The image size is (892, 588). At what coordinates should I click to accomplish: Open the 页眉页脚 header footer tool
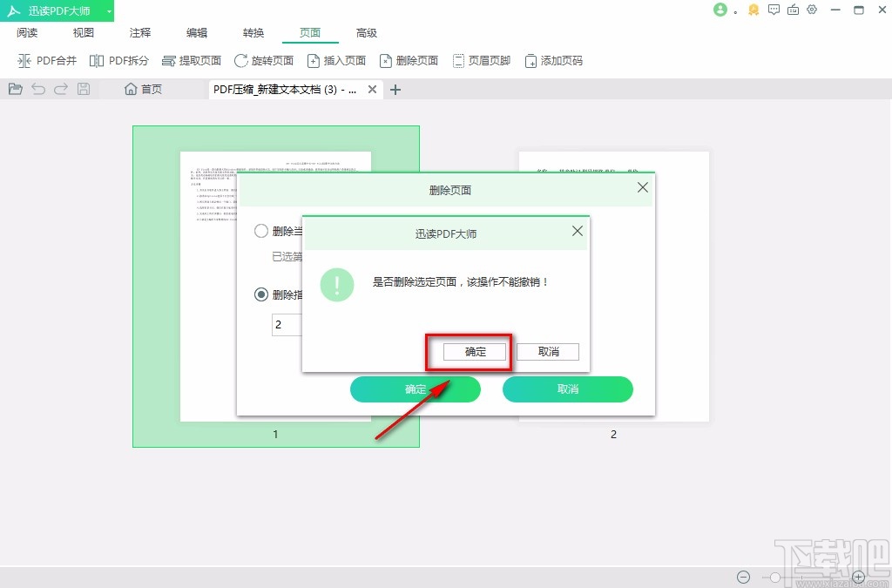point(482,60)
